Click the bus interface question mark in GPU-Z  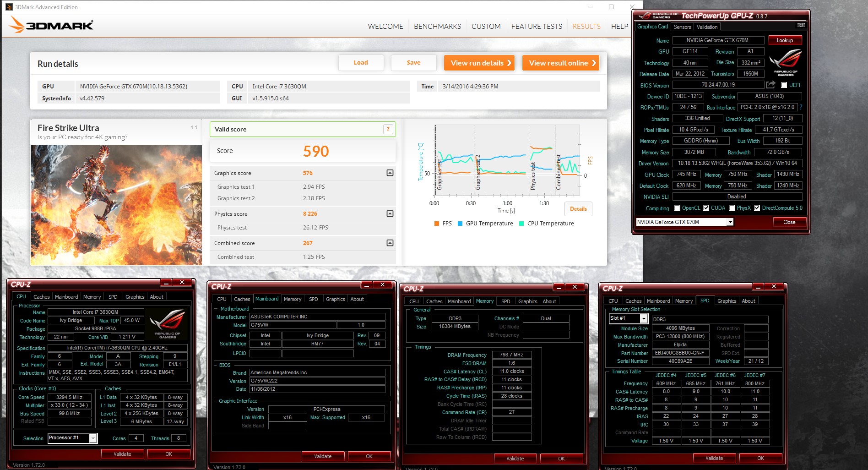pos(801,107)
